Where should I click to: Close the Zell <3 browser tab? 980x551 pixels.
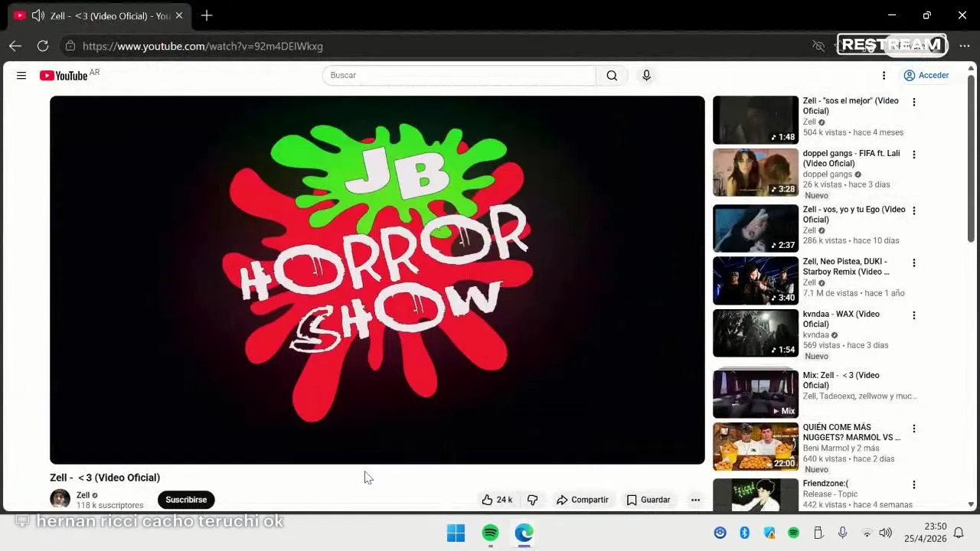[178, 15]
